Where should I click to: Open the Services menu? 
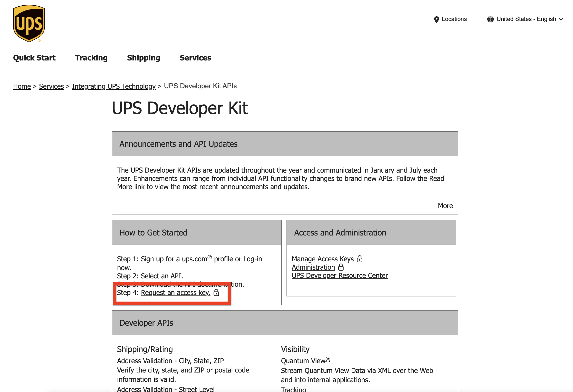point(195,58)
